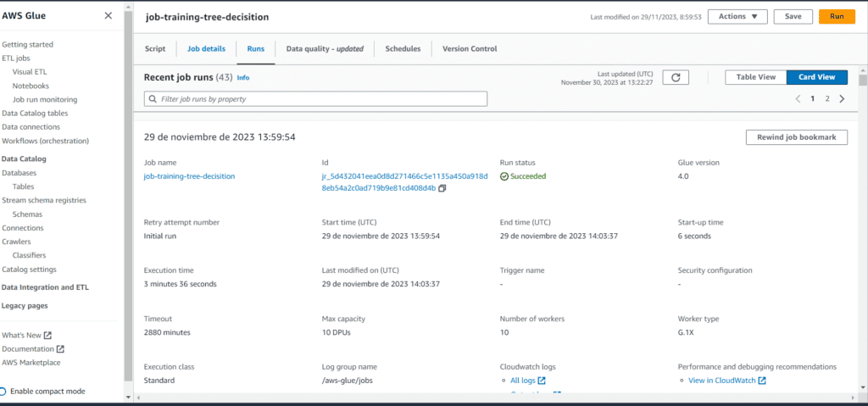Click the refresh job runs icon

click(x=676, y=77)
